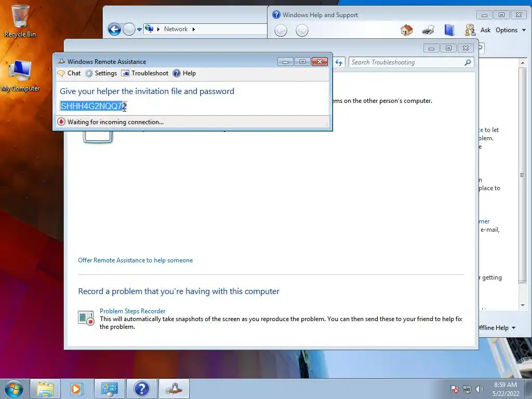The height and width of the screenshot is (399, 532).
Task: Click the Chat speech bubble icon
Action: [x=61, y=73]
